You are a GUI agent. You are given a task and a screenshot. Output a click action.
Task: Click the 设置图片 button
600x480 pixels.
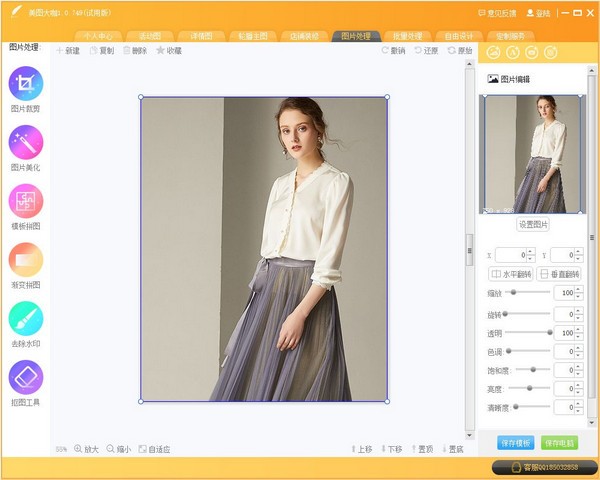tap(533, 224)
